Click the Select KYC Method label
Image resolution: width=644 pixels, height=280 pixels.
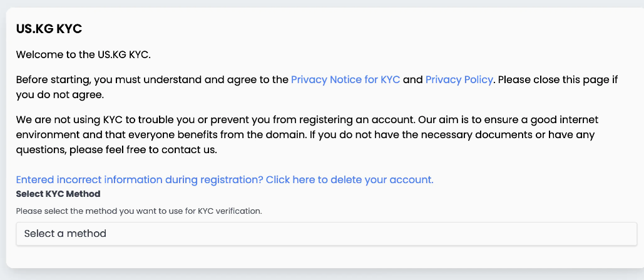click(58, 194)
